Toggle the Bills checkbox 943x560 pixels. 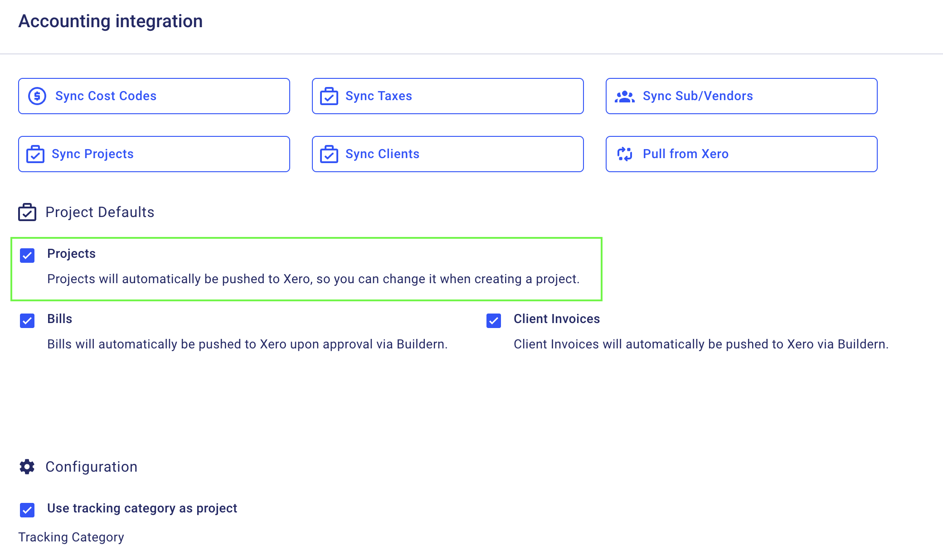[x=27, y=321]
